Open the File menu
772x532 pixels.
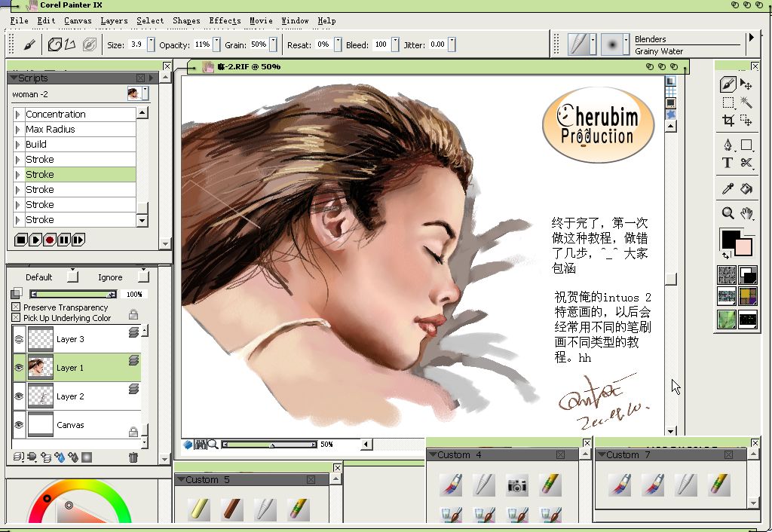pyautogui.click(x=19, y=20)
